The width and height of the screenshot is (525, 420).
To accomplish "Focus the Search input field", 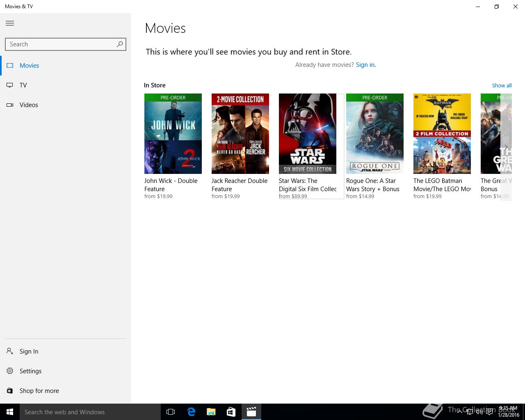I will pyautogui.click(x=65, y=44).
